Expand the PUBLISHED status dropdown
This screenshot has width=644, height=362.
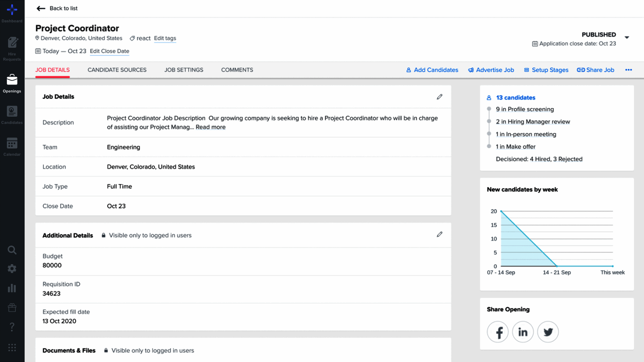pyautogui.click(x=627, y=37)
